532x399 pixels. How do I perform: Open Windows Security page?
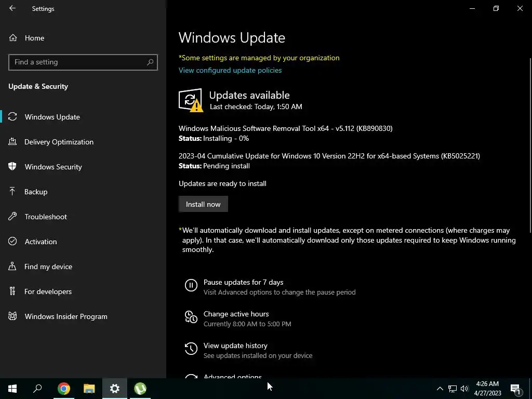[83, 167]
